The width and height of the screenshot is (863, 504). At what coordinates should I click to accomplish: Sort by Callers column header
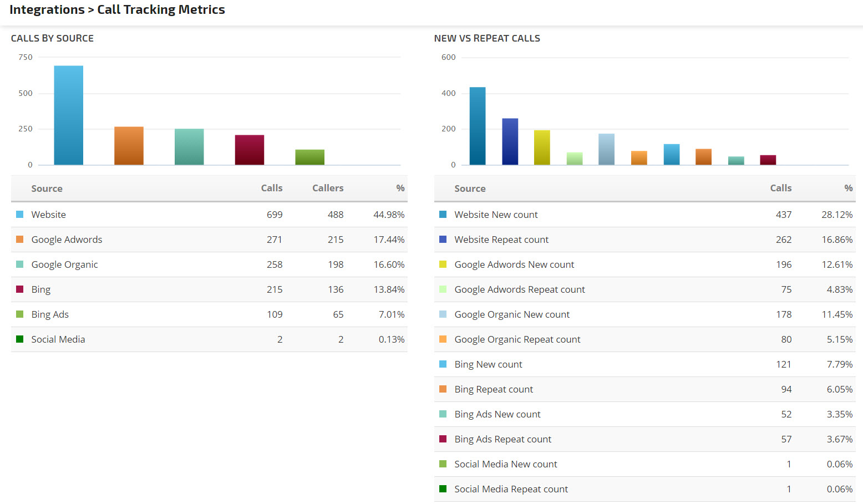pos(327,189)
